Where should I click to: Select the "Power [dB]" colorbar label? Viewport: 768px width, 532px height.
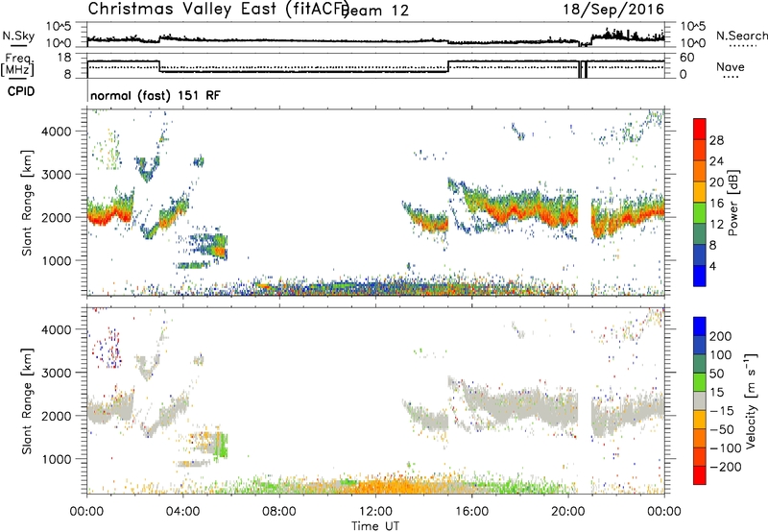tap(733, 203)
